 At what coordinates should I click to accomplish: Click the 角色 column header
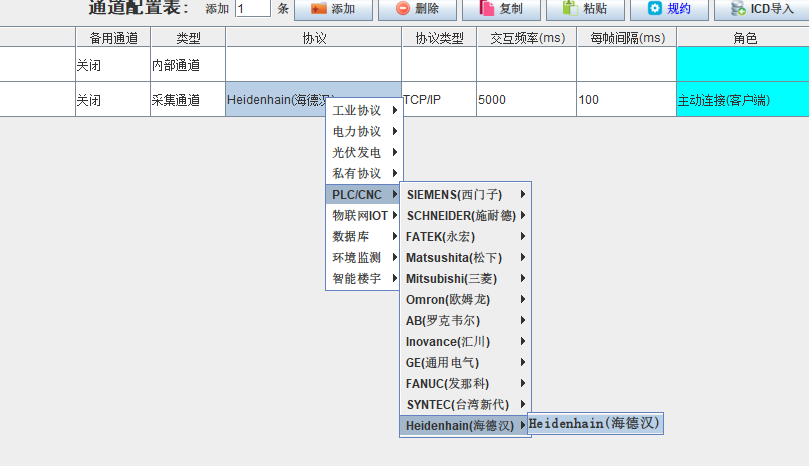tap(745, 38)
